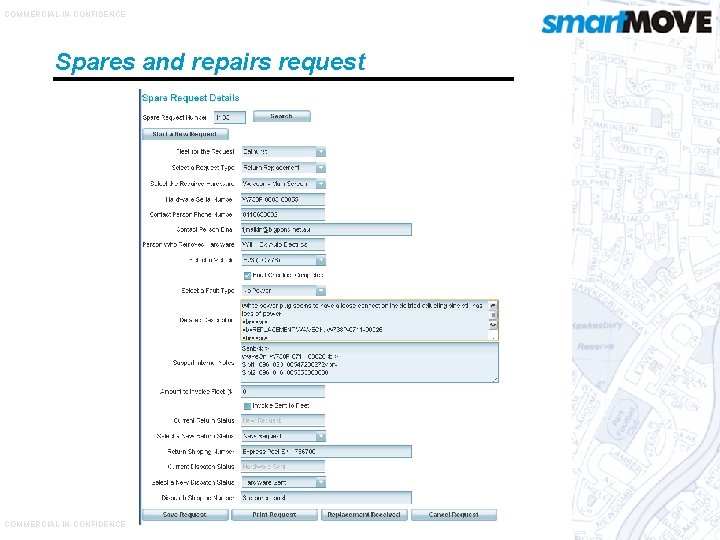Click inside the Detailed Description text area
Image resolution: width=720 pixels, height=540 pixels.
coord(365,320)
